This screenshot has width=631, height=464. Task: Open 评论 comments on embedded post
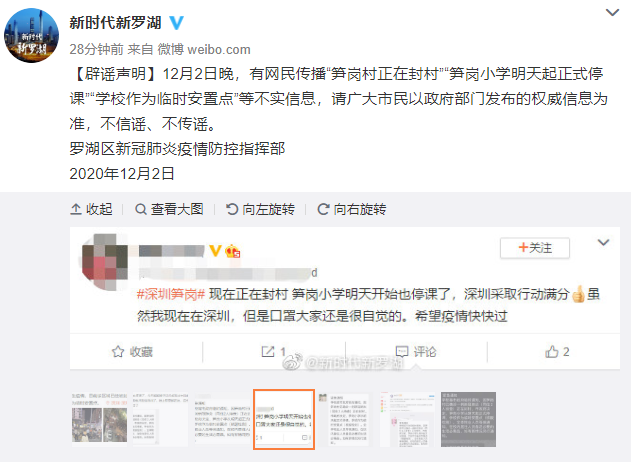416,352
